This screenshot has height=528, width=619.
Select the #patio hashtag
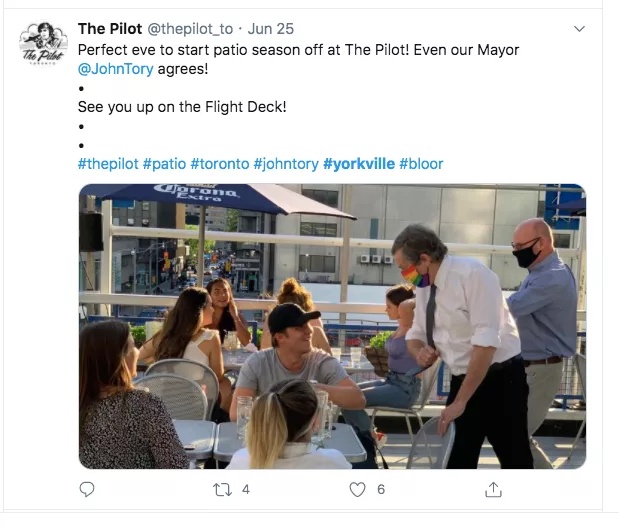point(164,163)
